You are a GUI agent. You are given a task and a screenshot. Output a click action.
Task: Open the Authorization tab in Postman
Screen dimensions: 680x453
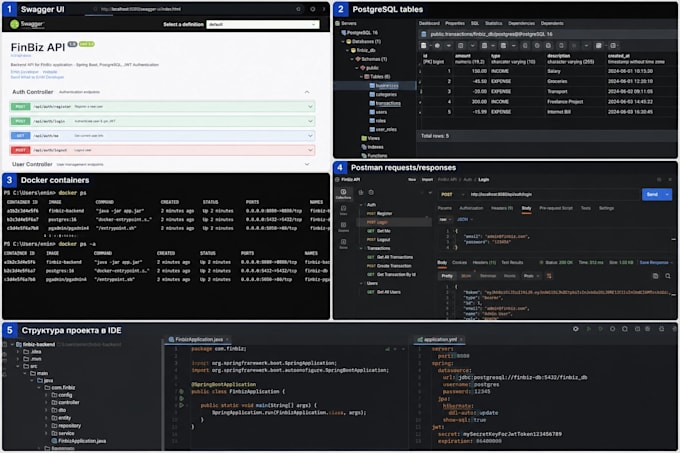point(471,209)
